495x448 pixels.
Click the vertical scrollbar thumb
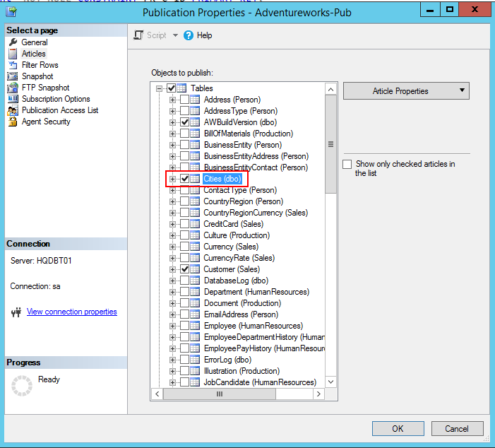(x=330, y=144)
